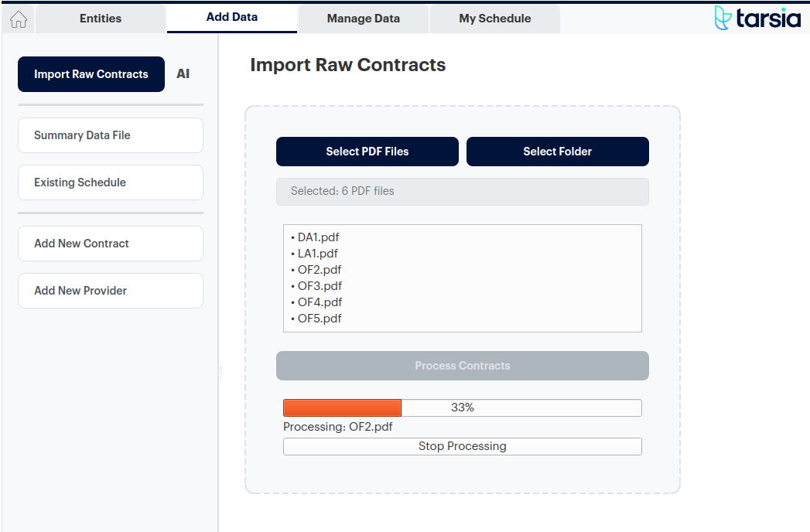Click Add New Contract

110,243
